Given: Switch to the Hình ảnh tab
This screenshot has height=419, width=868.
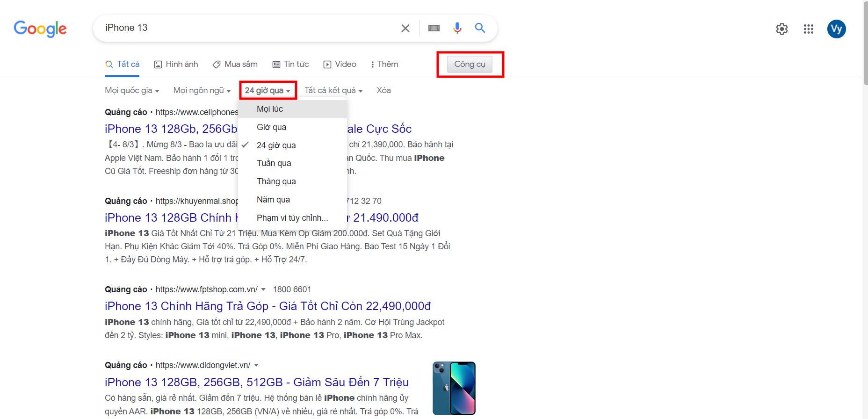Looking at the screenshot, I should [x=176, y=64].
